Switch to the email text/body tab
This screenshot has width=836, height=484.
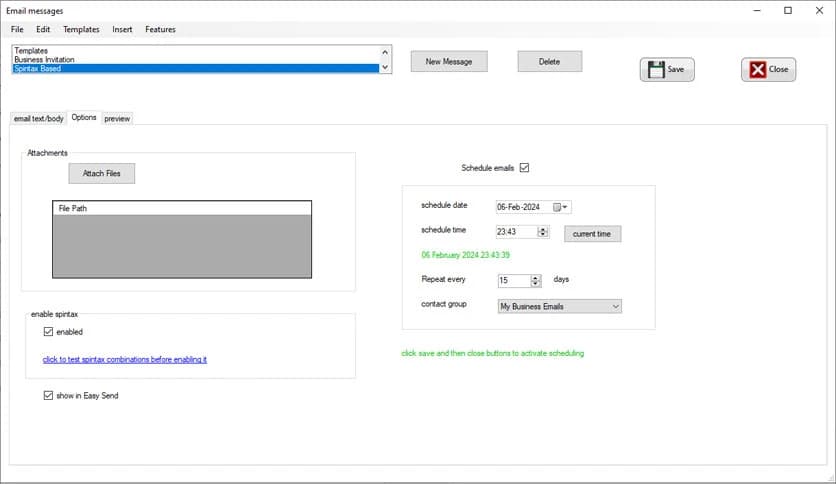[x=39, y=118]
